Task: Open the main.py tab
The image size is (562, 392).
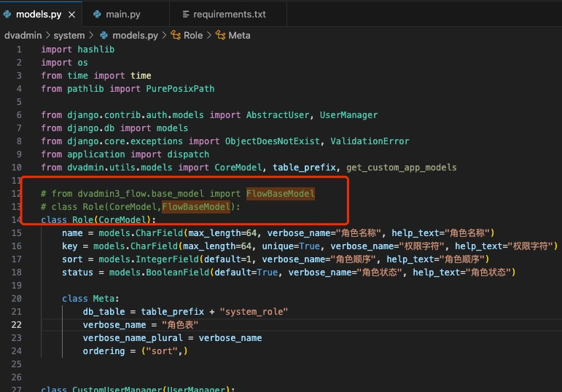Action: pos(123,15)
